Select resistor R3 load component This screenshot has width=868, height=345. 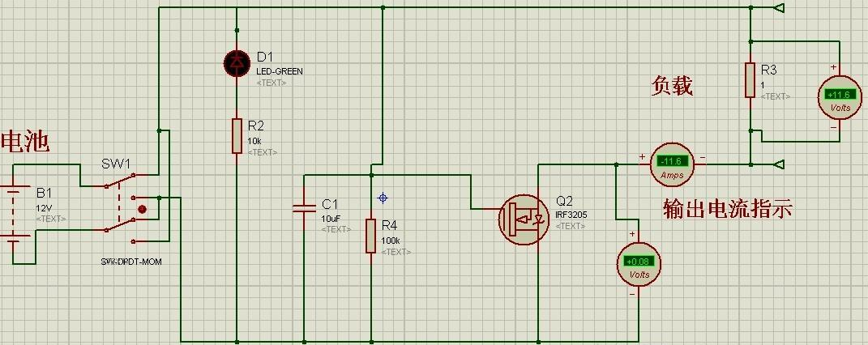click(x=750, y=79)
